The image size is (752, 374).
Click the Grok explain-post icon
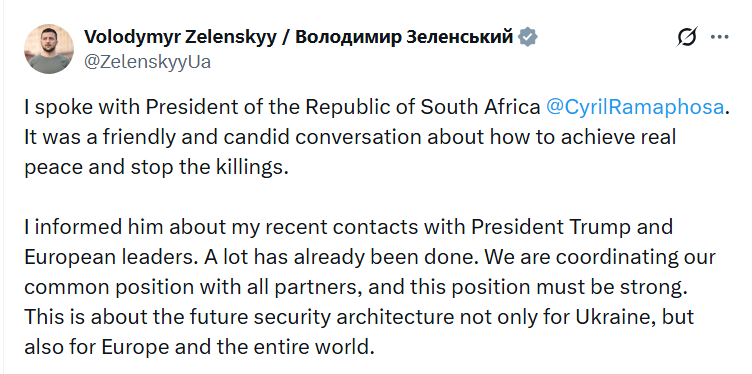pyautogui.click(x=687, y=37)
